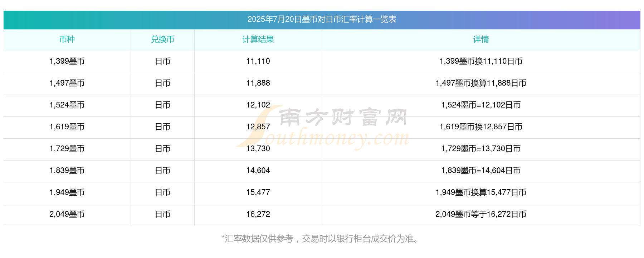Viewport: 644px width, 258px height.
Task: Click the result value 11,110
Action: (x=258, y=61)
